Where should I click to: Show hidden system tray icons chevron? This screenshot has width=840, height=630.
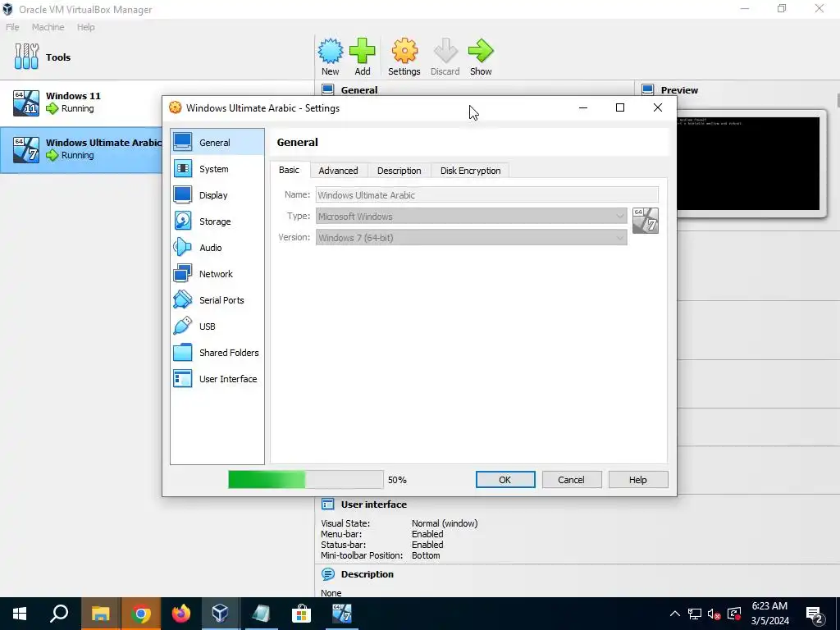[675, 614]
